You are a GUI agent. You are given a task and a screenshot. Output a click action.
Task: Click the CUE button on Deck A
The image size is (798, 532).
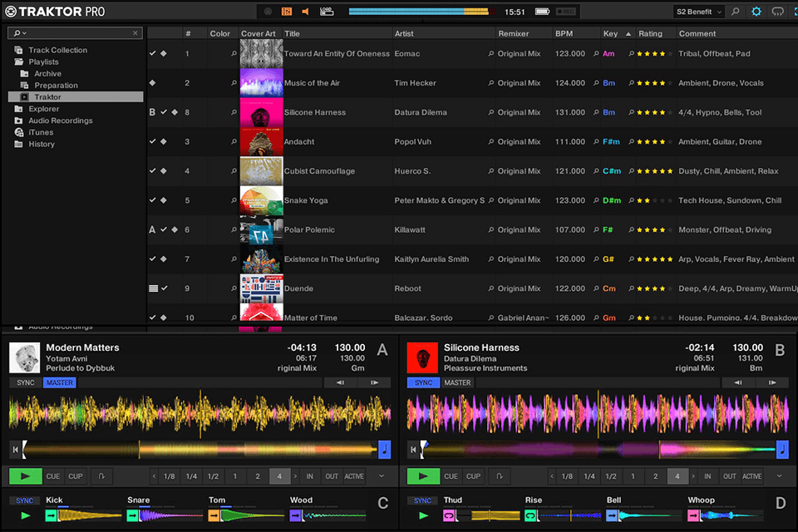(53, 476)
